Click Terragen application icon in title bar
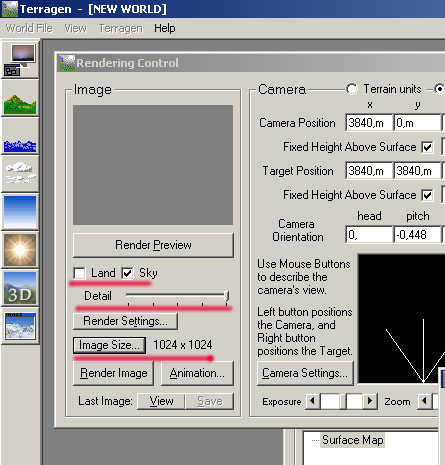 coord(9,9)
